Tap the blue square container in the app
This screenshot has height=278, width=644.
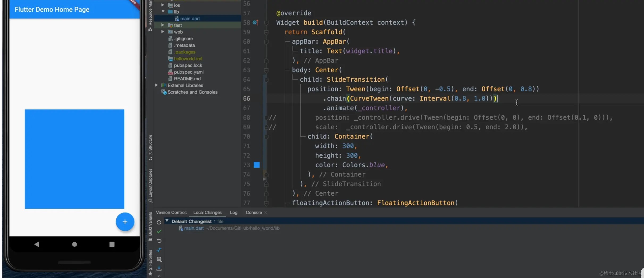point(74,159)
